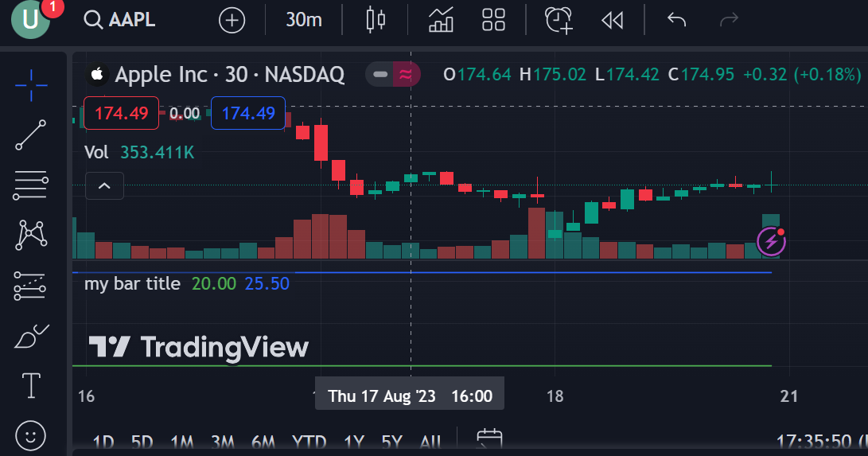
Task: Select the 5Y time range
Action: [x=392, y=442]
